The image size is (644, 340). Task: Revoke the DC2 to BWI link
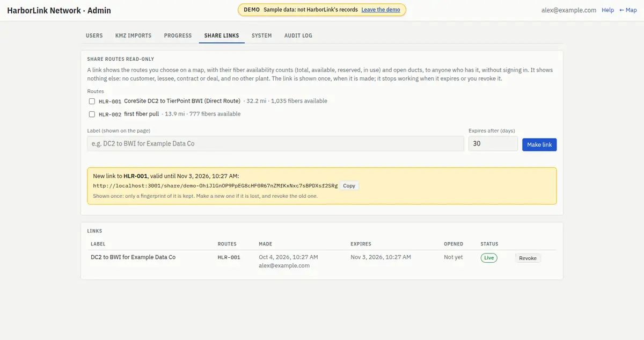click(528, 258)
